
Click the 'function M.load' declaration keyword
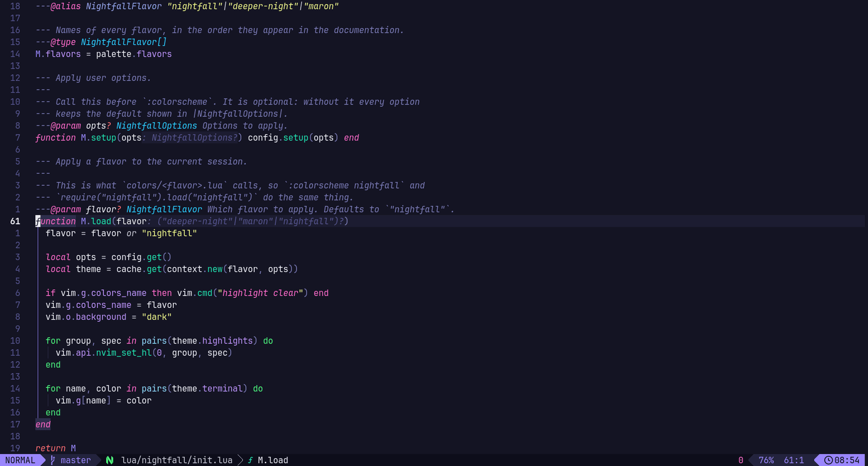point(55,221)
